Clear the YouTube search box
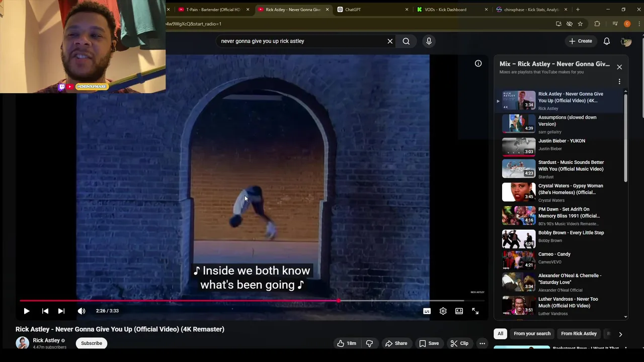This screenshot has width=644, height=362. tap(390, 41)
